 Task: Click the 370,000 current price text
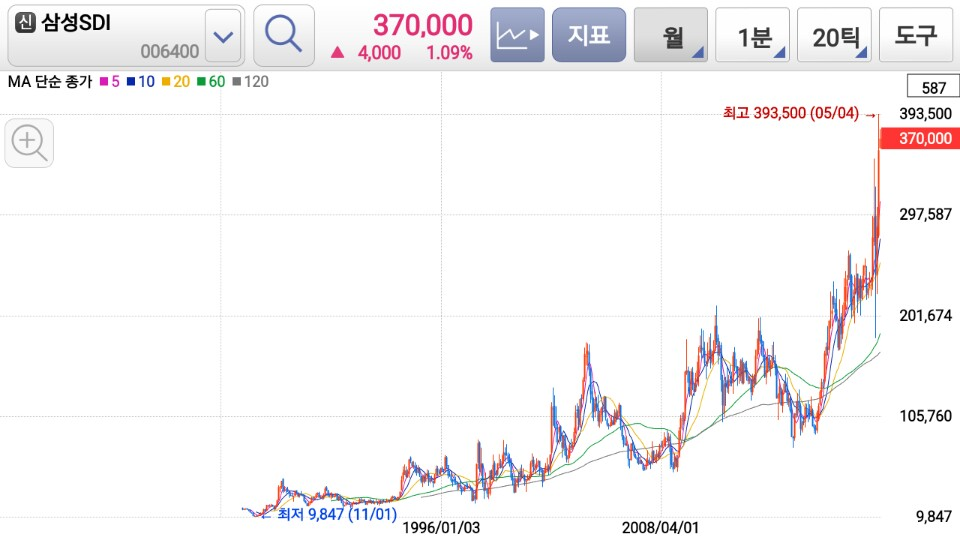click(423, 25)
